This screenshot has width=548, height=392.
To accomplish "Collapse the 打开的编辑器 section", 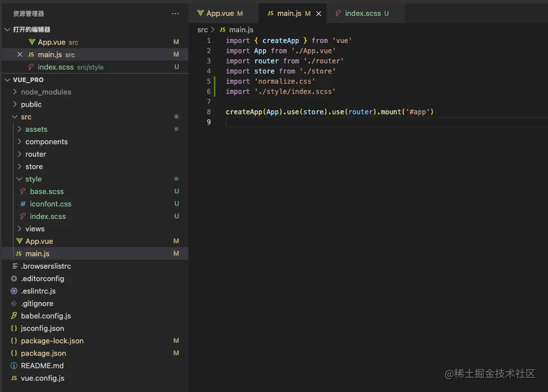I will (7, 30).
